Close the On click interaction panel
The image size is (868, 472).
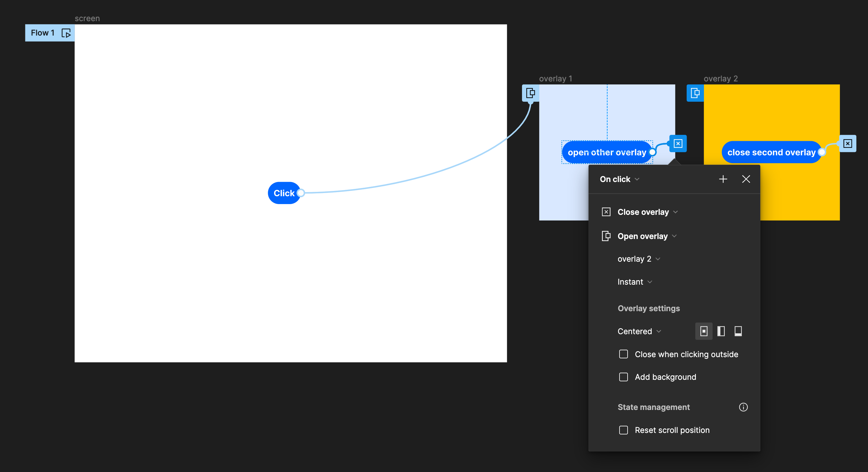(746, 179)
